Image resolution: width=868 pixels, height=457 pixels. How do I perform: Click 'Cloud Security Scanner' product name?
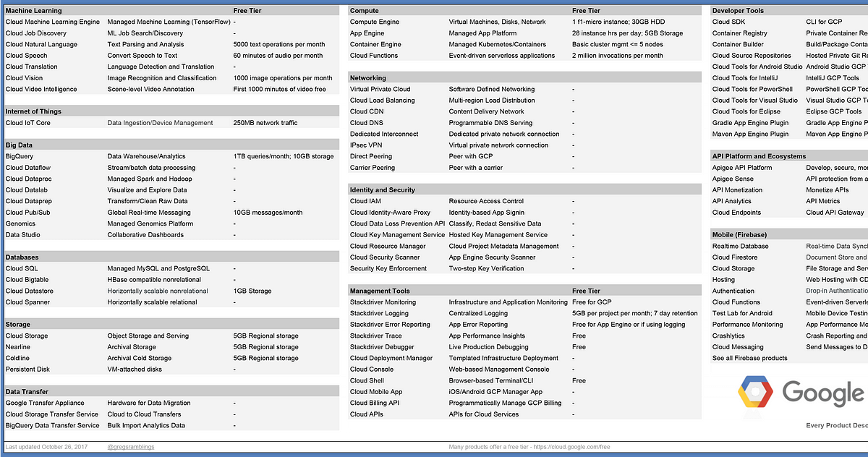[x=385, y=257]
